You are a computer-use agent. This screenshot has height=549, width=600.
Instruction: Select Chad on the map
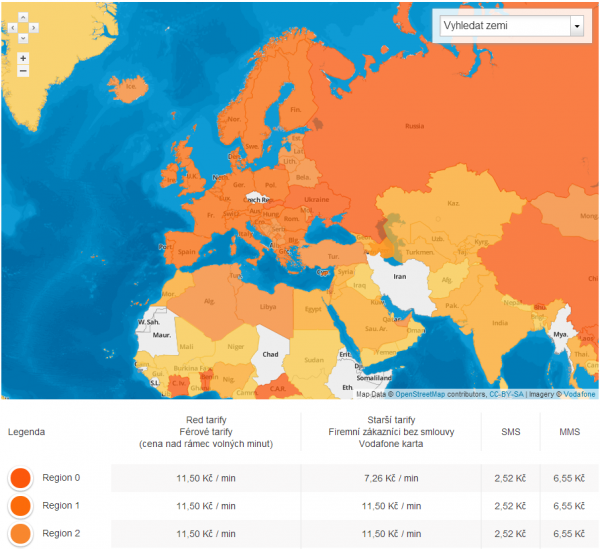point(269,354)
